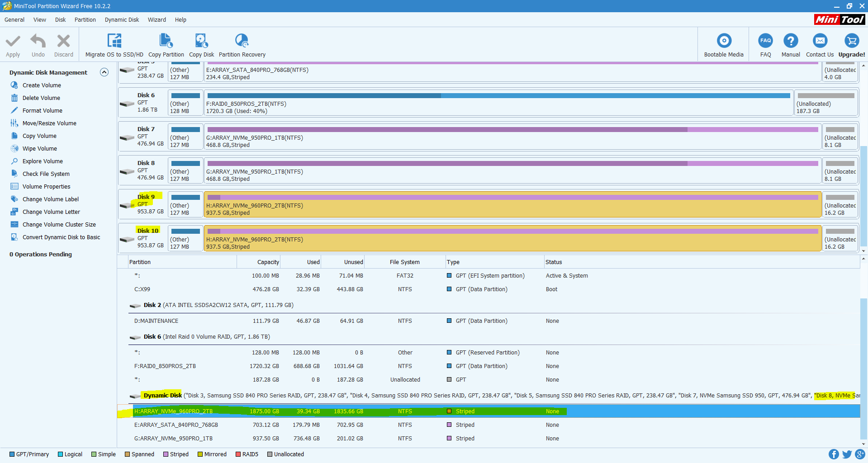Select Delete Volume in the sidebar
Screen dimensions: 868x463
tap(41, 98)
